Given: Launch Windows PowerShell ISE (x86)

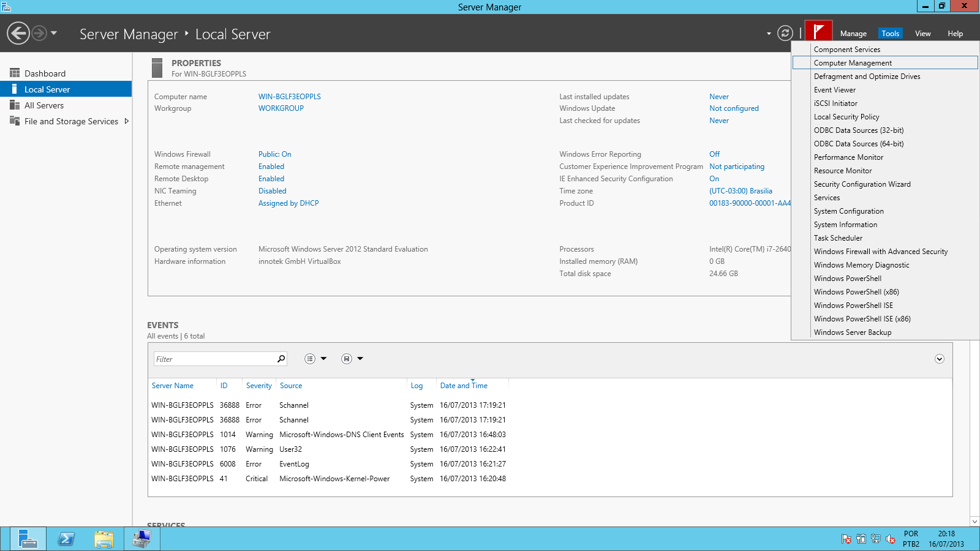Looking at the screenshot, I should (x=885, y=319).
